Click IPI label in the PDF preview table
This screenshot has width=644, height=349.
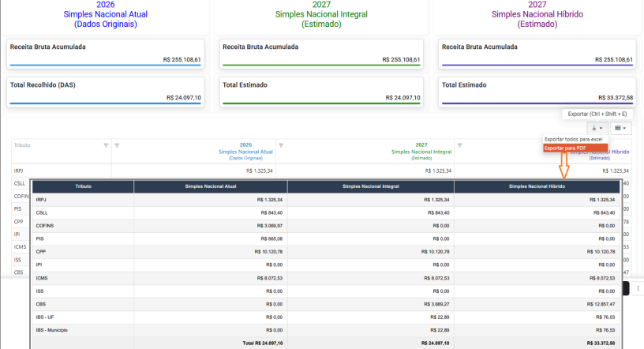pyautogui.click(x=39, y=265)
